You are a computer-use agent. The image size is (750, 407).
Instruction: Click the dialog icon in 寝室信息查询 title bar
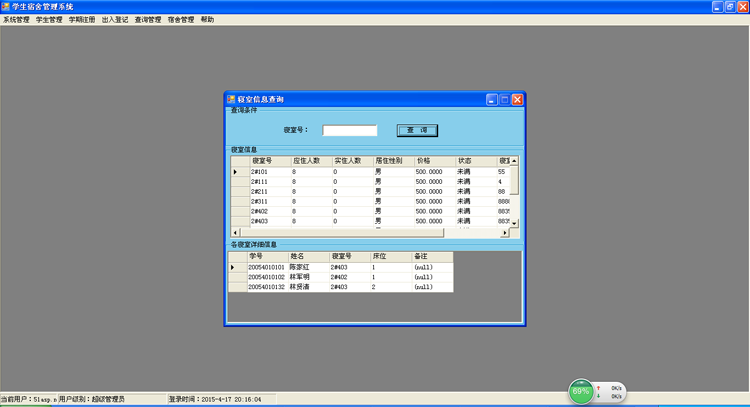point(231,99)
